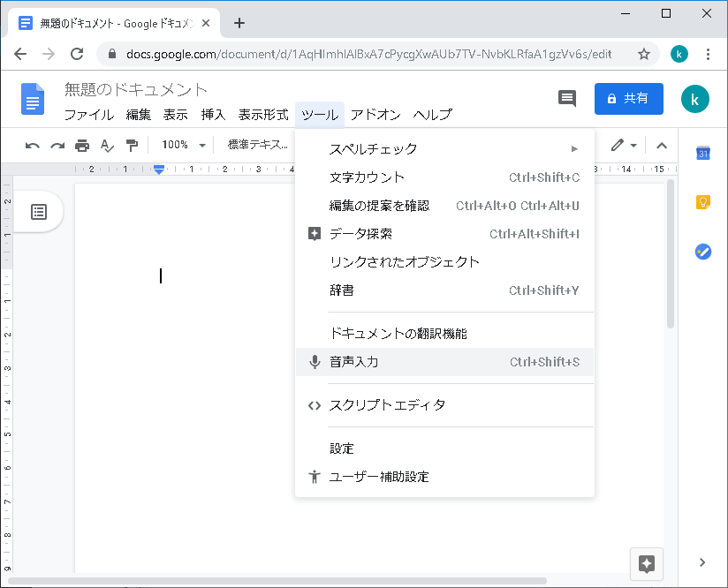Click the undo arrow icon
728x588 pixels.
[33, 145]
